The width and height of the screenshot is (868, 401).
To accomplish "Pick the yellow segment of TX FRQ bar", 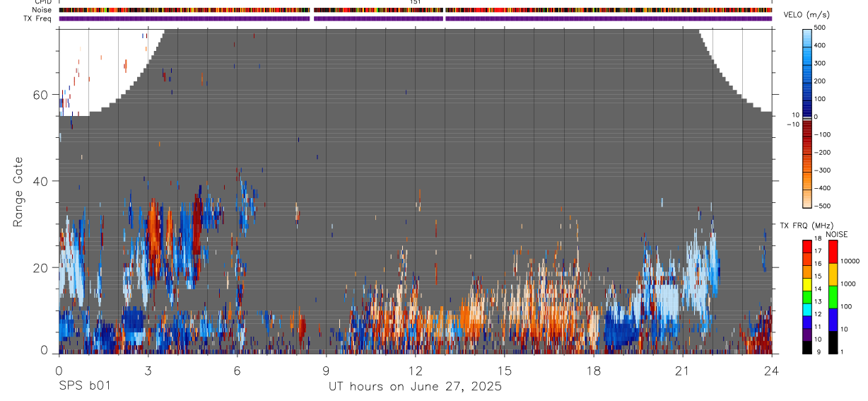I will (807, 284).
